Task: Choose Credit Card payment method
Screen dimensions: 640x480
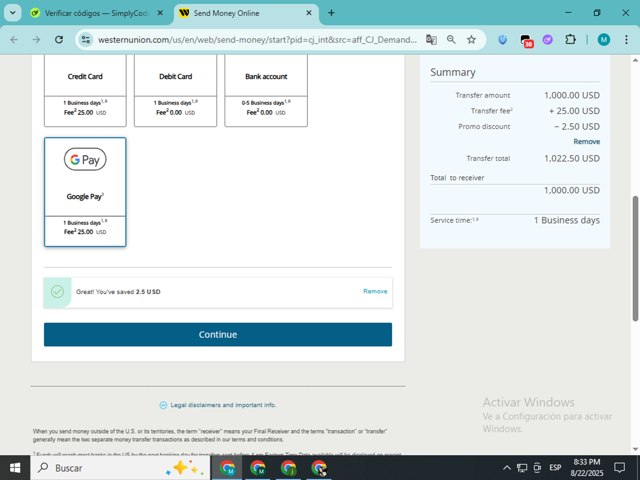Action: click(x=85, y=91)
